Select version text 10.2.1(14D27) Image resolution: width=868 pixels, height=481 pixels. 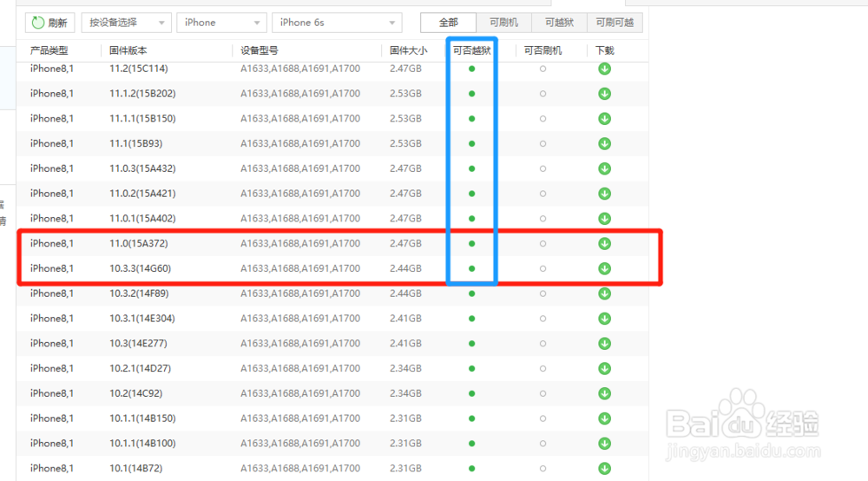[x=140, y=368]
